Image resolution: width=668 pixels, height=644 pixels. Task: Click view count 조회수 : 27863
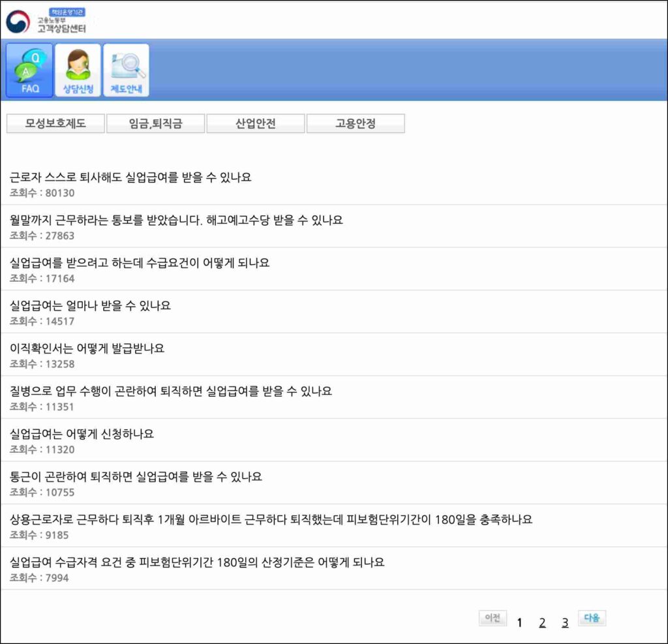point(42,236)
